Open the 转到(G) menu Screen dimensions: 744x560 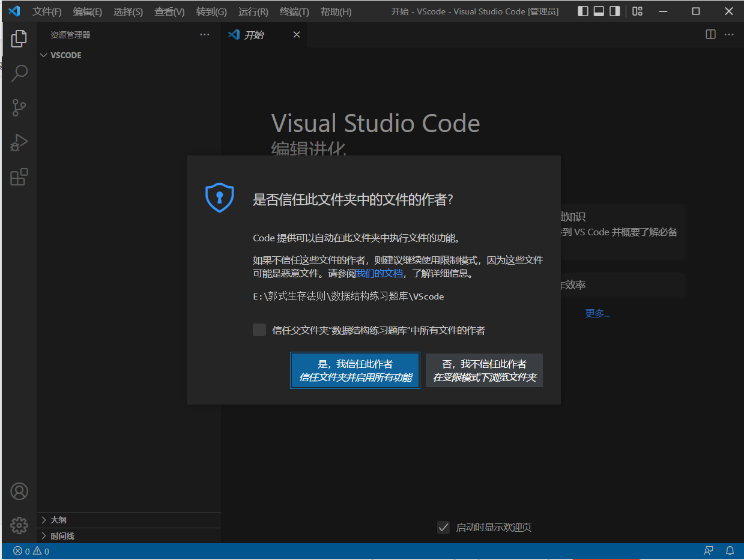point(211,11)
